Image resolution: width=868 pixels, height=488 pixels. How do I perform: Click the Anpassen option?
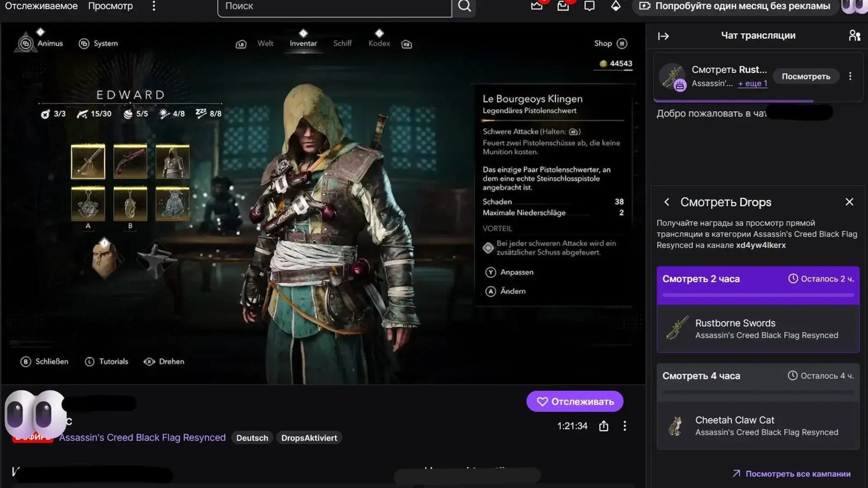coord(509,272)
